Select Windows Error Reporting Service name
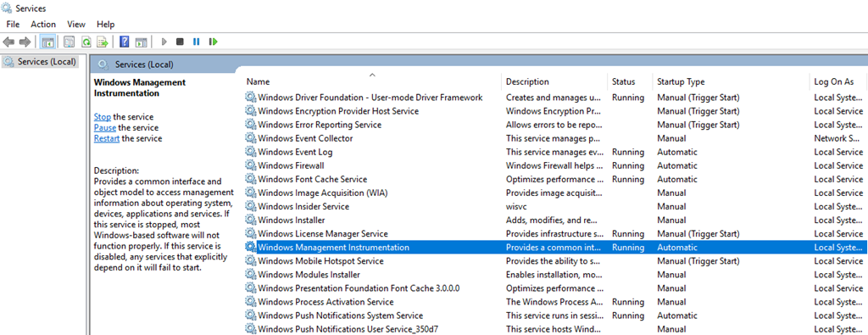 click(x=320, y=125)
